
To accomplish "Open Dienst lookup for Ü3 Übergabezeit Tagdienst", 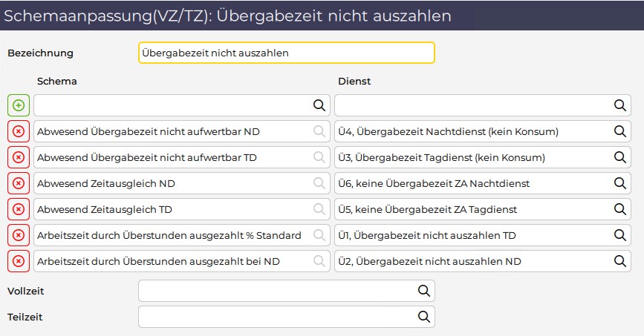I will tap(619, 157).
